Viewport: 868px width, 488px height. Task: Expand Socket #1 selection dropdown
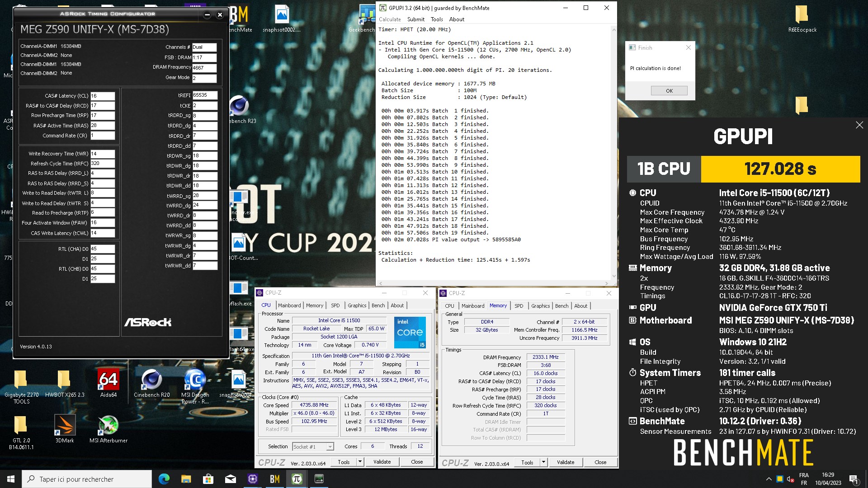330,446
